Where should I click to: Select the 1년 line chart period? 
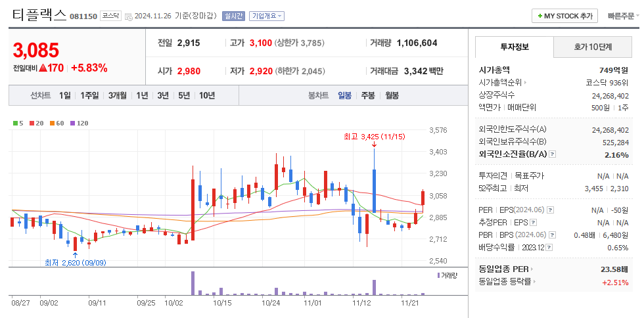click(x=142, y=96)
